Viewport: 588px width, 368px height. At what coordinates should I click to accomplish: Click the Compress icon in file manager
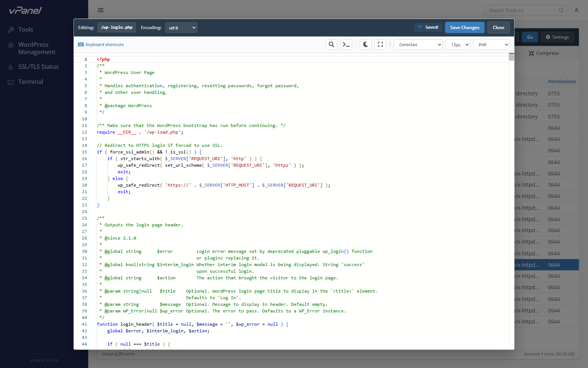pyautogui.click(x=531, y=53)
